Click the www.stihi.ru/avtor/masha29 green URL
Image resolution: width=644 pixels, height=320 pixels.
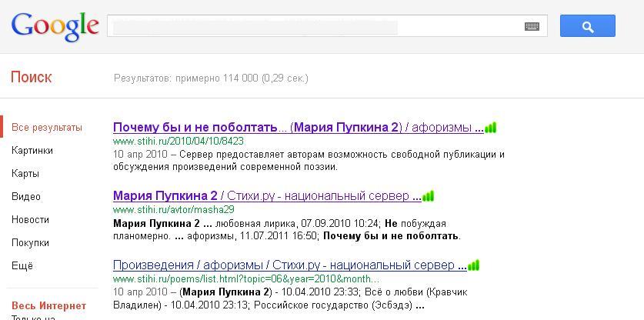point(173,209)
